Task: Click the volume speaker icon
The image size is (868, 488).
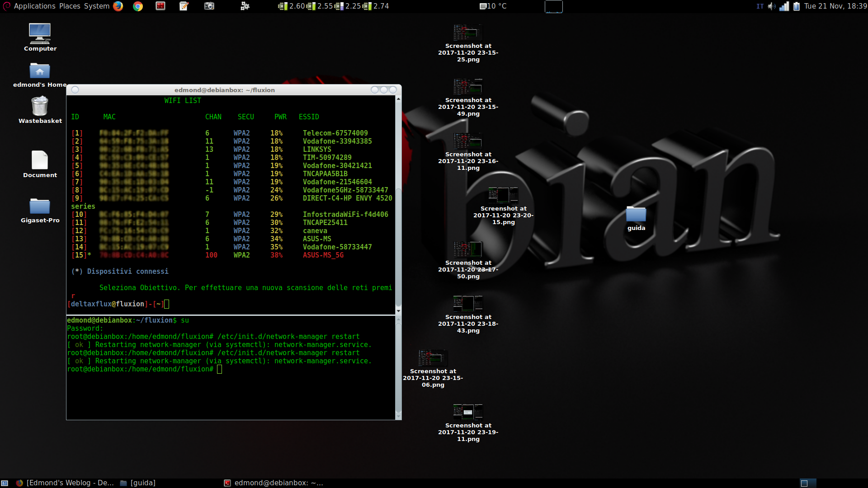Action: tap(772, 6)
